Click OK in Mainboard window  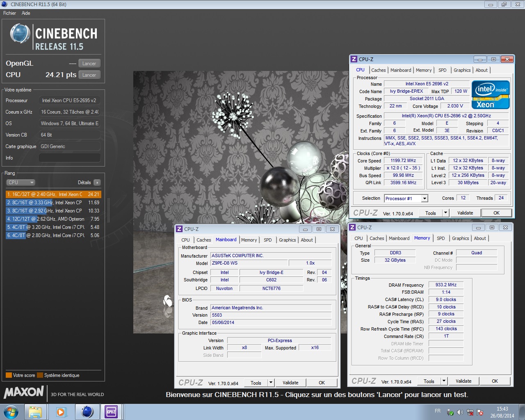pos(322,383)
